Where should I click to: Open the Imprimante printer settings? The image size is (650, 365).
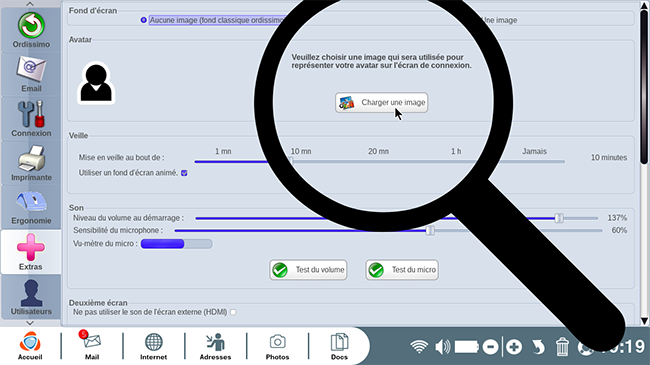coord(31,163)
